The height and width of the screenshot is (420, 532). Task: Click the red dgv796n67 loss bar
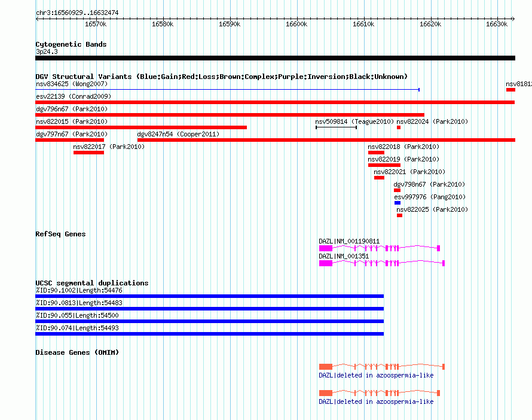pyautogui.click(x=230, y=115)
